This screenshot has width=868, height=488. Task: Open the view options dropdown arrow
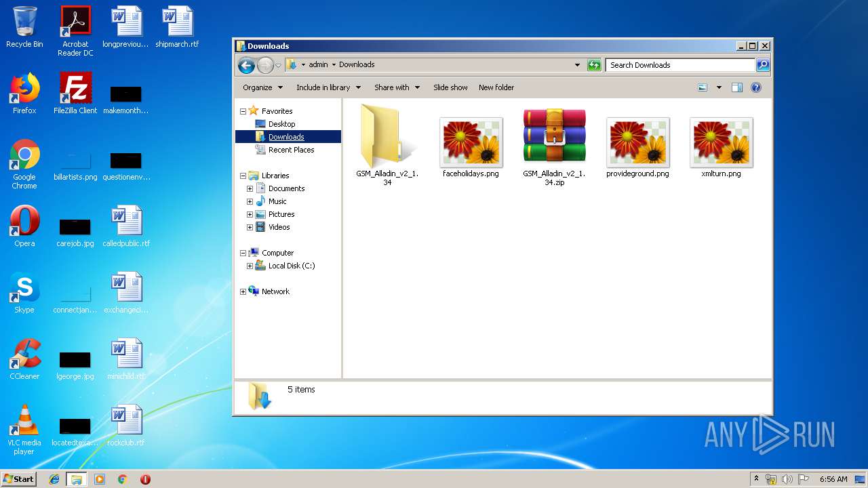[x=719, y=87]
